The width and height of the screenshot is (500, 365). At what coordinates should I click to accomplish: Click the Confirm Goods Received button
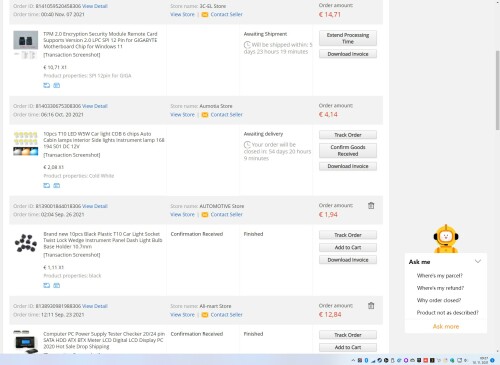pos(348,150)
